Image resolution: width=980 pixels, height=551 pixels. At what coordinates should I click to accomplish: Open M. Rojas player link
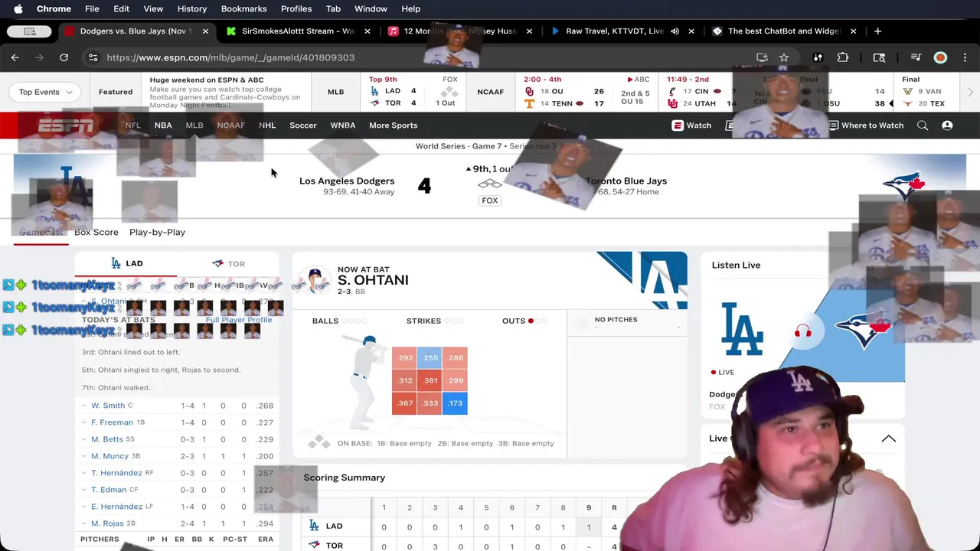tap(107, 523)
